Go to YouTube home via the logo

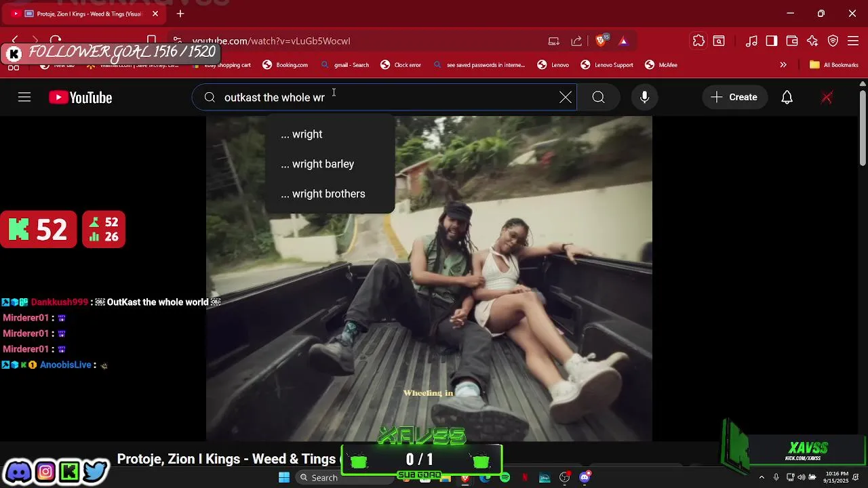pyautogui.click(x=80, y=98)
